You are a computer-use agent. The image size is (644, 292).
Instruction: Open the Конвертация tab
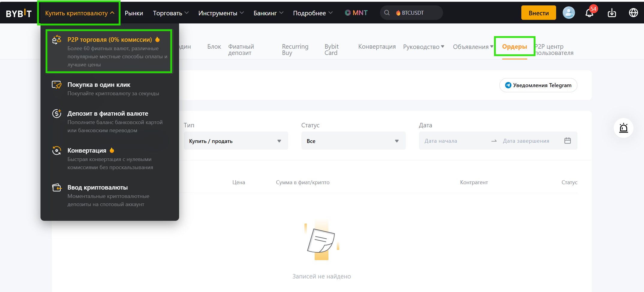coord(377,47)
